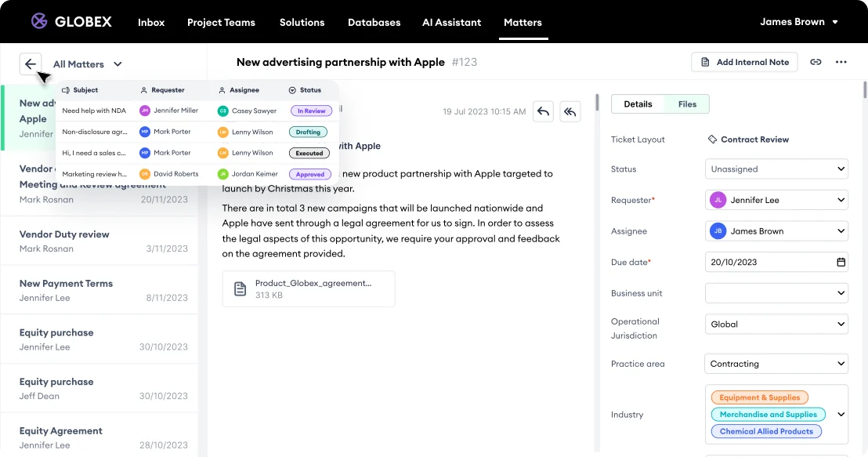Click the Chemical Allied Products industry tag
Viewport: 868px width, 457px height.
[766, 431]
